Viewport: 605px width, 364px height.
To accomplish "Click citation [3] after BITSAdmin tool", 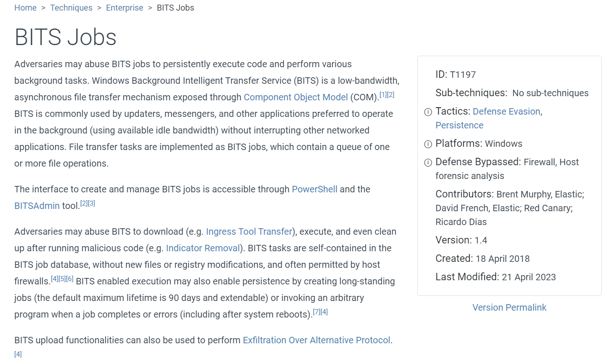I will point(92,203).
